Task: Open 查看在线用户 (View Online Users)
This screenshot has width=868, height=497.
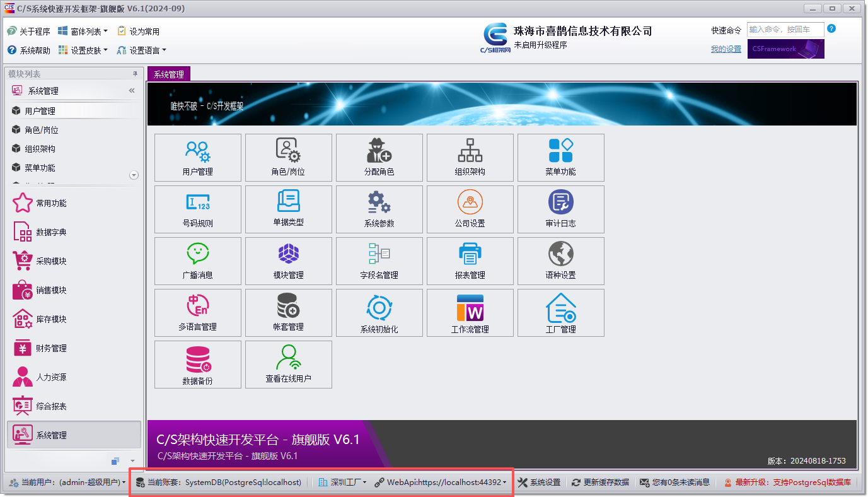Action: click(x=288, y=364)
